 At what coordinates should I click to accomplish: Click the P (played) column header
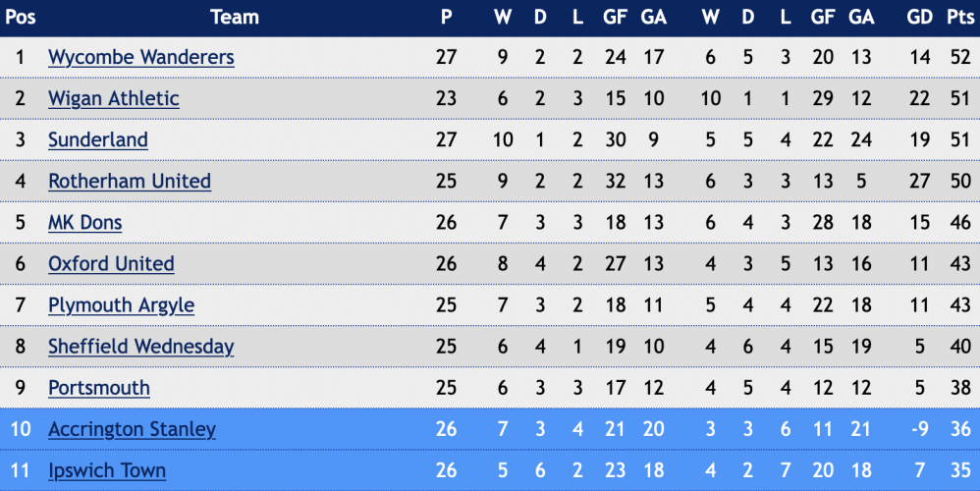446,17
